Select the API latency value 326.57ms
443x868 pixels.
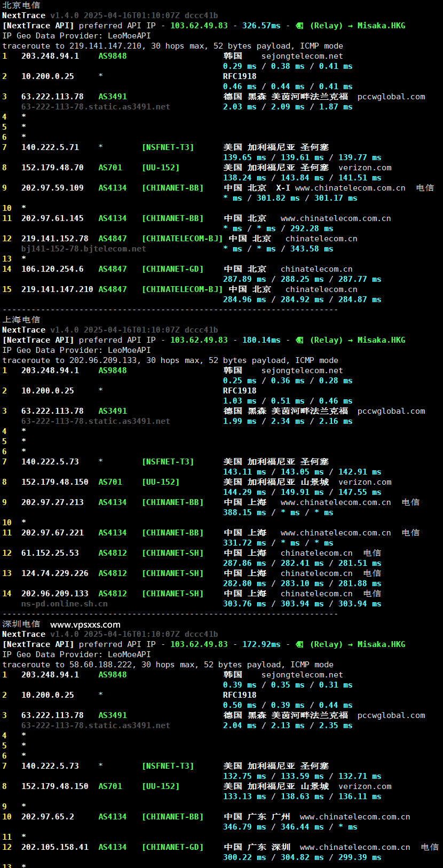tap(262, 26)
